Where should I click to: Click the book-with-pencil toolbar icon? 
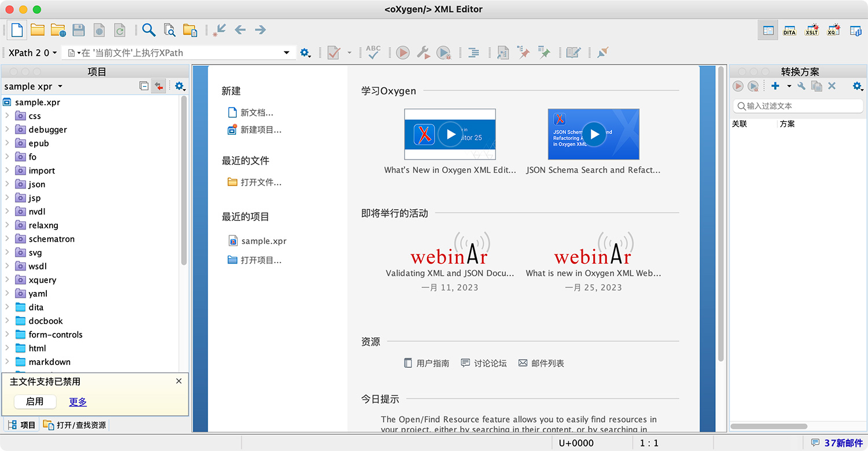[573, 53]
